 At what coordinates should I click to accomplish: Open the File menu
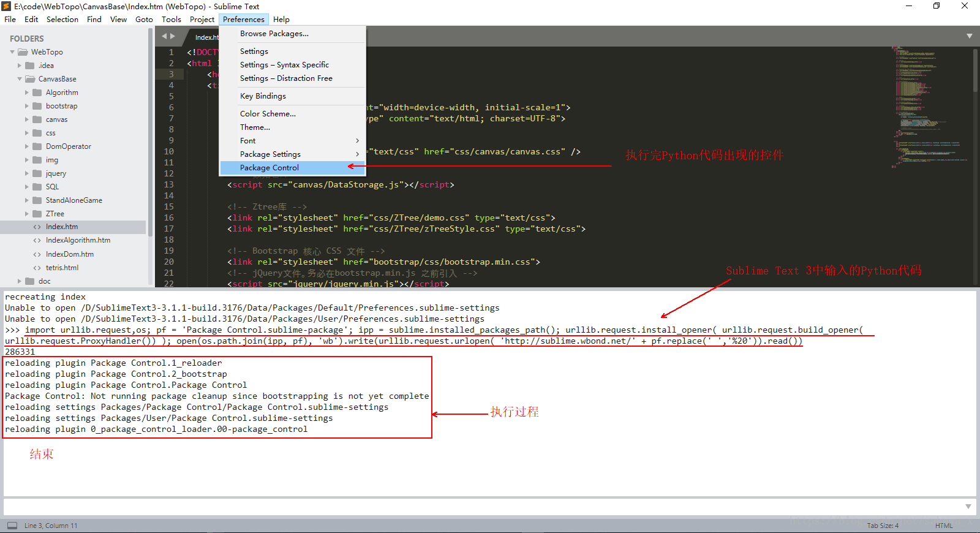[10, 20]
